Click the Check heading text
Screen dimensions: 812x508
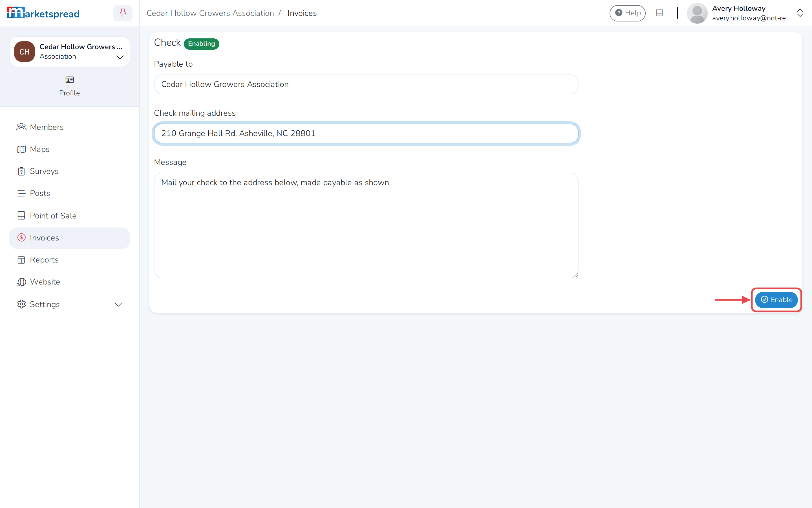[x=167, y=43]
